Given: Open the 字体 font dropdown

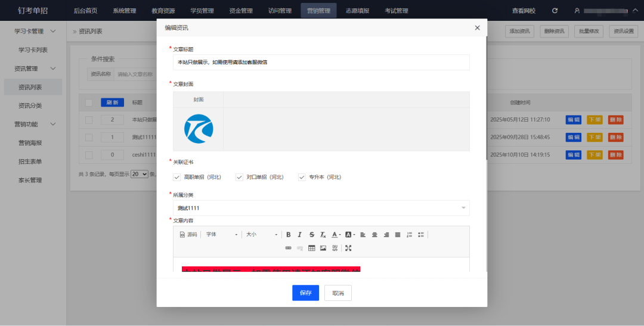Looking at the screenshot, I should (x=222, y=235).
